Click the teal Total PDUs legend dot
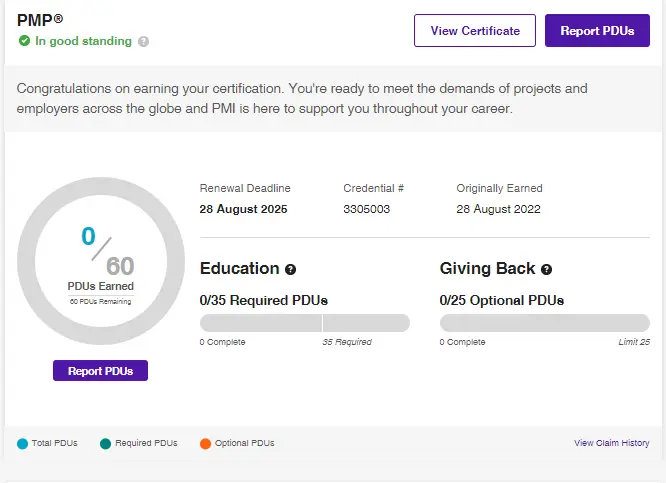Viewport: 666px width, 483px height. coord(23,443)
